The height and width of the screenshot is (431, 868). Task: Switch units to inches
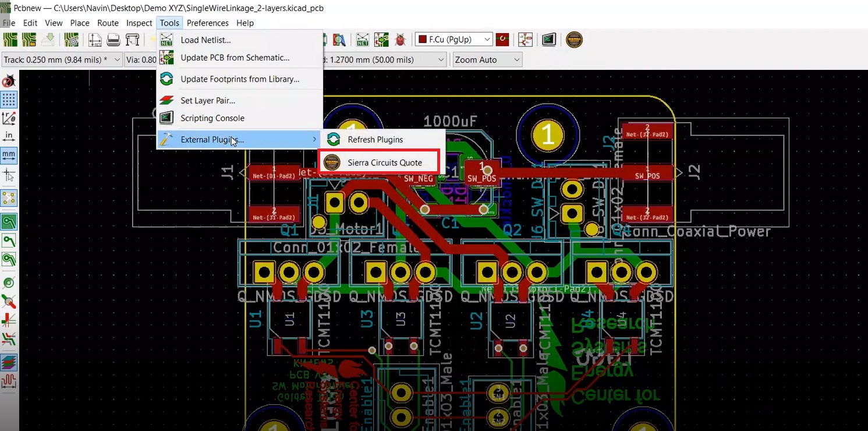pyautogui.click(x=9, y=137)
